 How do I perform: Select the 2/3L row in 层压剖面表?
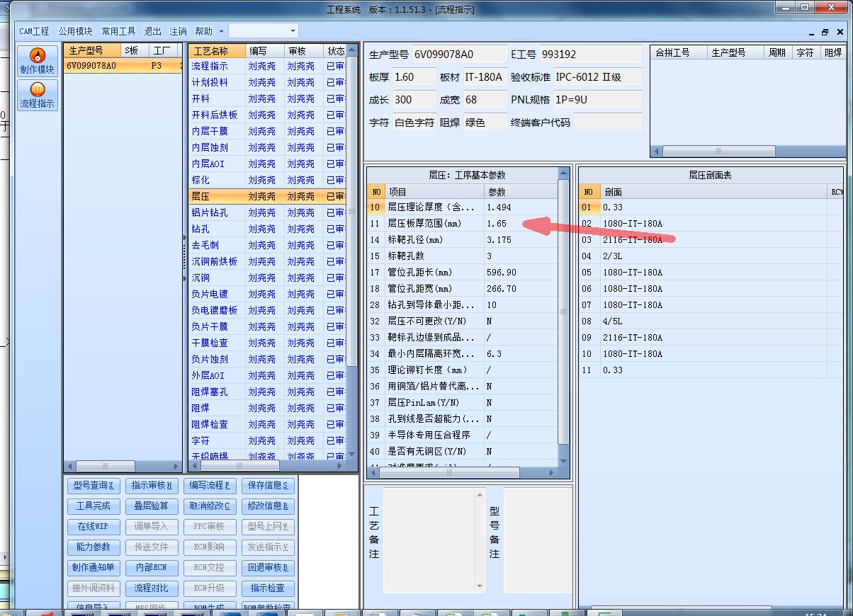(x=711, y=256)
